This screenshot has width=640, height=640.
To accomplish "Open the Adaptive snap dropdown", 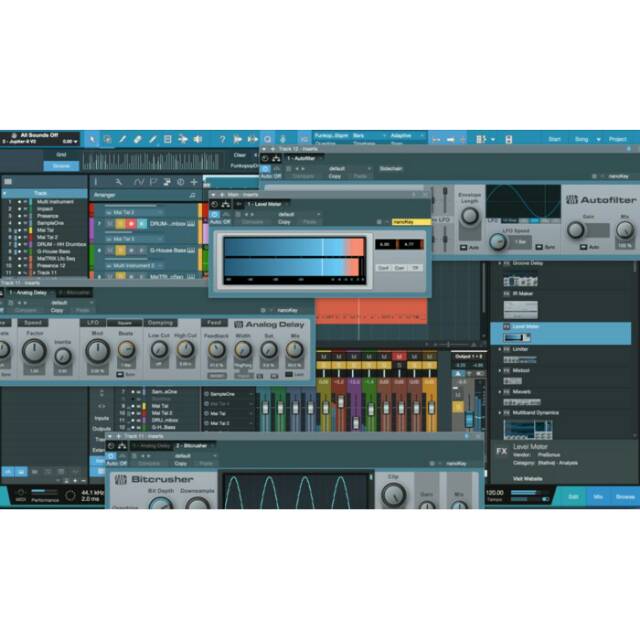I will point(407,136).
